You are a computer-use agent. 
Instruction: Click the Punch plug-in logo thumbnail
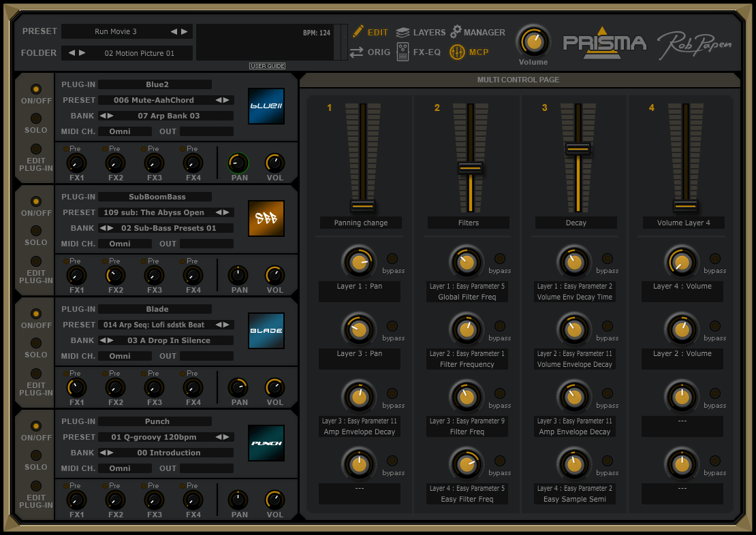click(266, 443)
